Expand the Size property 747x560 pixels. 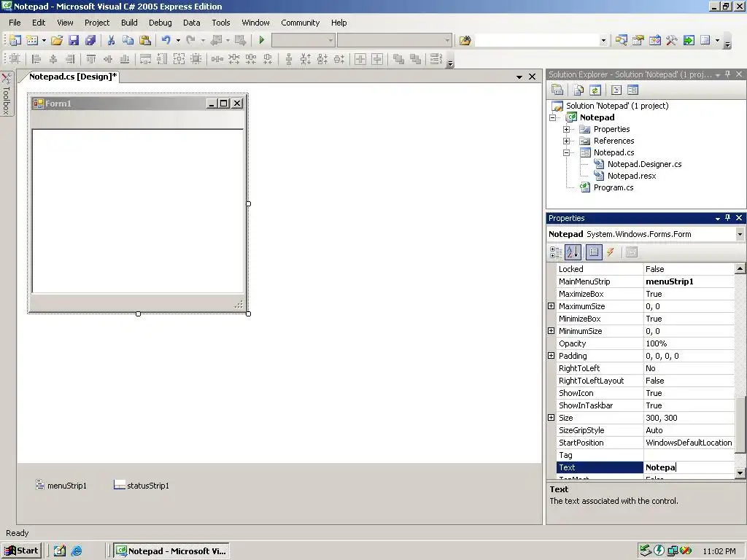551,418
